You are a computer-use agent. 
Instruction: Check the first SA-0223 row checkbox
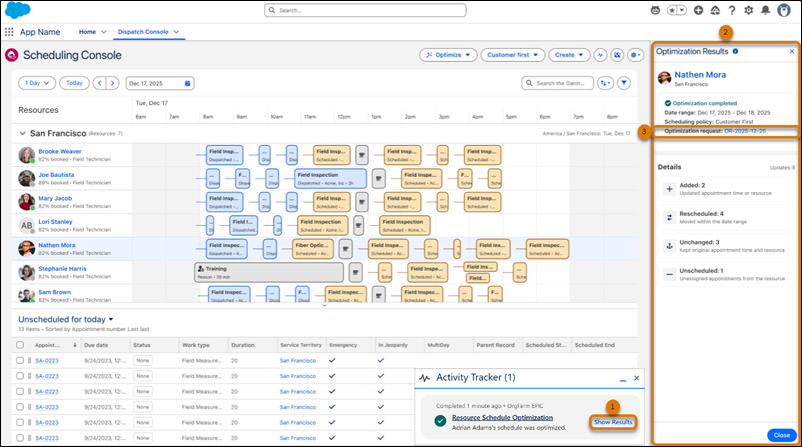click(20, 361)
